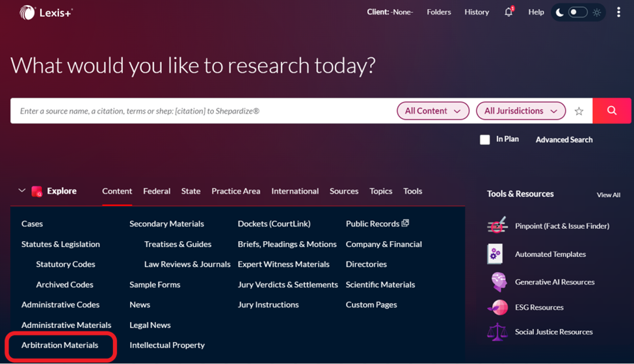Click the red search magnifier button

tap(612, 110)
